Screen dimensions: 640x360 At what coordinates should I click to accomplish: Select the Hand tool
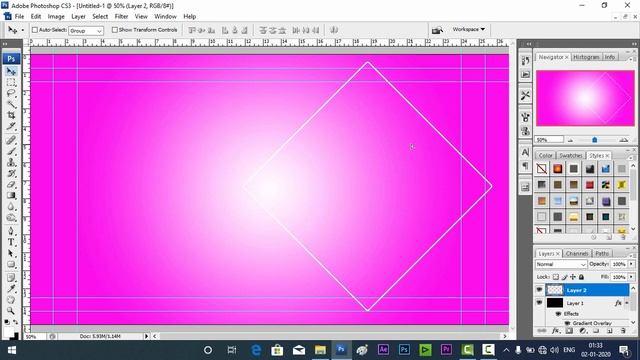point(11,300)
